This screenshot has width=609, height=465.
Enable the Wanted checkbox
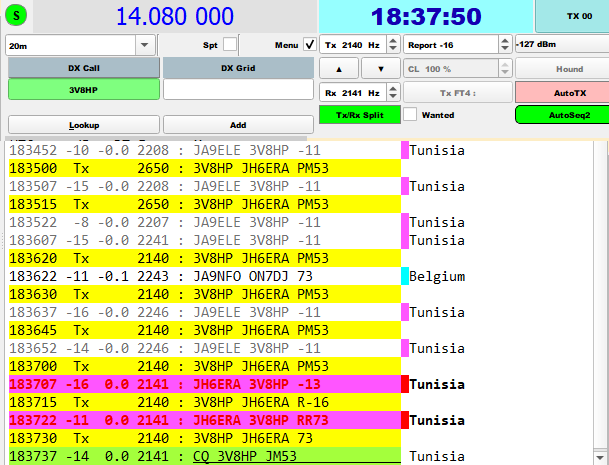[x=410, y=115]
